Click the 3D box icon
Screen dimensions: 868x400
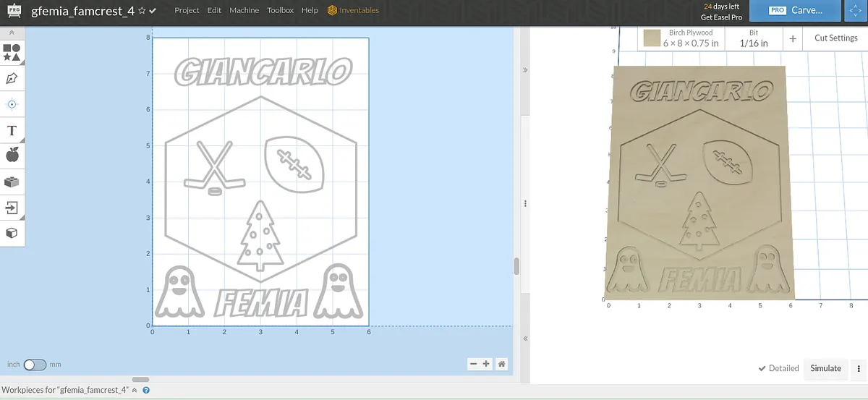12,233
